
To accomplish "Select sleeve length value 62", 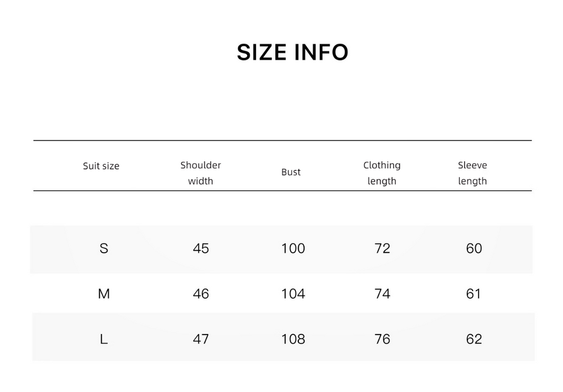I will coord(474,339).
